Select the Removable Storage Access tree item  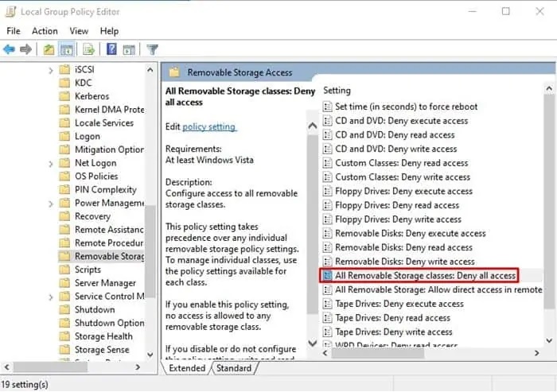click(x=110, y=256)
